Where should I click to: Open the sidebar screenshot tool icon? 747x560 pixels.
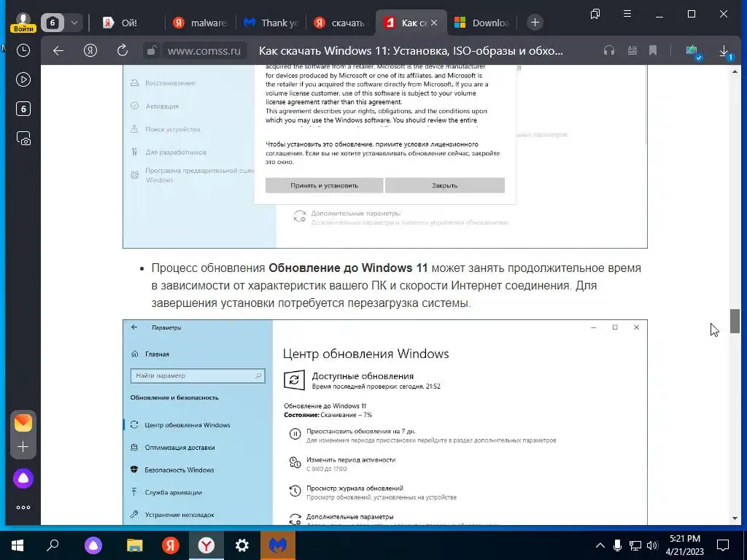tap(23, 138)
